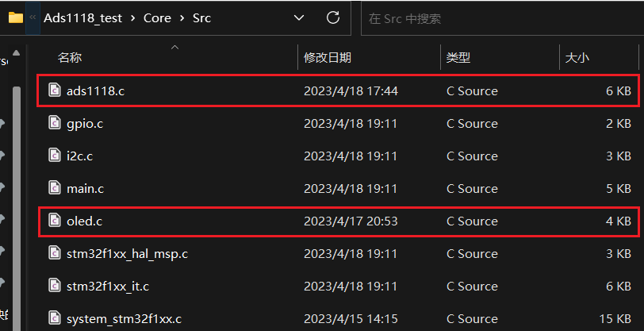Select the gpio.c file name
Viewport: 644px width, 331px height.
(85, 123)
